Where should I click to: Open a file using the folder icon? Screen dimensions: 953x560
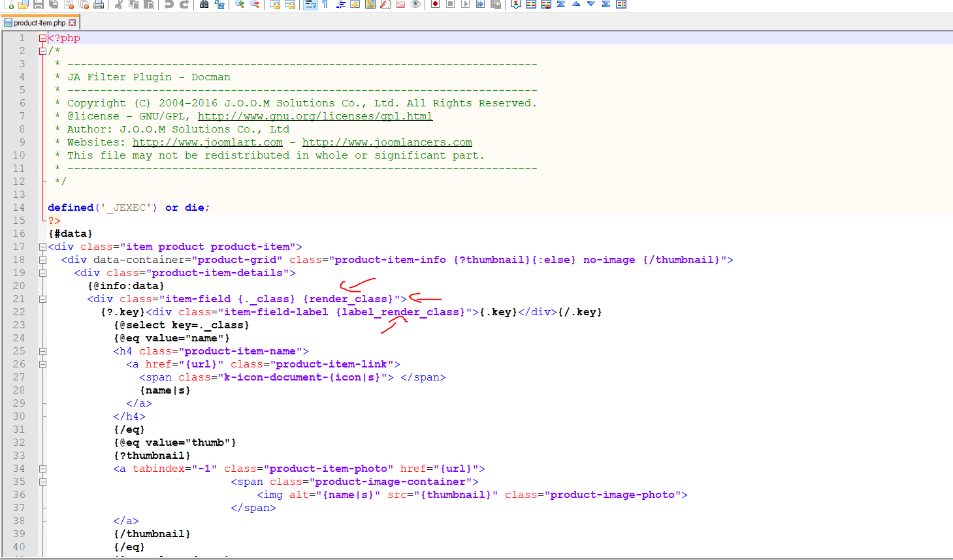(x=24, y=5)
